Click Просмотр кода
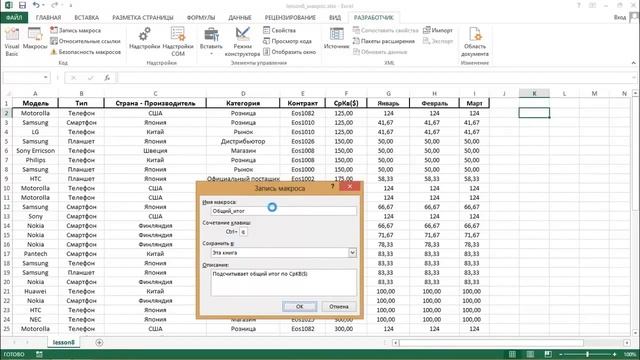Screen dimensions: 640x360 287,41
